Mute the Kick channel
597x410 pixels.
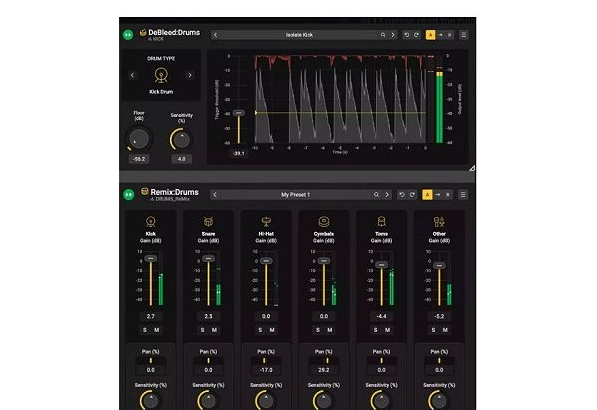[x=156, y=330]
